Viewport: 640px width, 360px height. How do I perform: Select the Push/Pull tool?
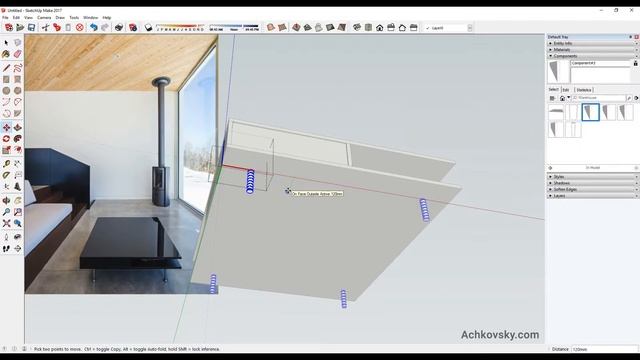point(18,128)
